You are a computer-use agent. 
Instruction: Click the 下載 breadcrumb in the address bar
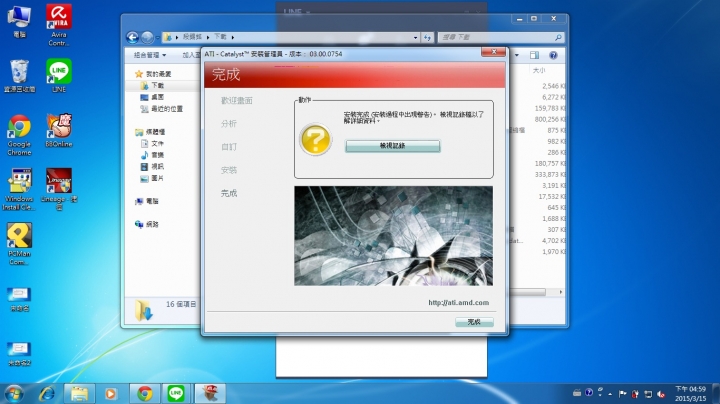point(220,37)
